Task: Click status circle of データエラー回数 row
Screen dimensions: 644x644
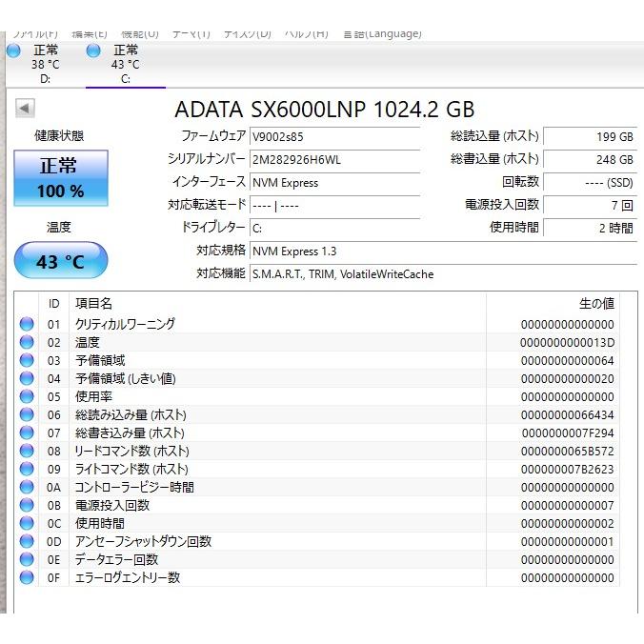Action: tap(27, 559)
